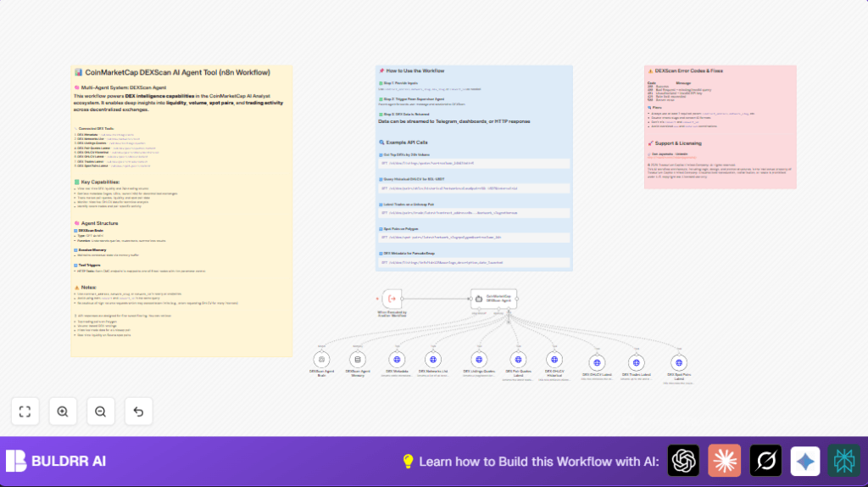Click the How to Use the Workflow heading
Image resolution: width=868 pixels, height=487 pixels.
coord(412,71)
